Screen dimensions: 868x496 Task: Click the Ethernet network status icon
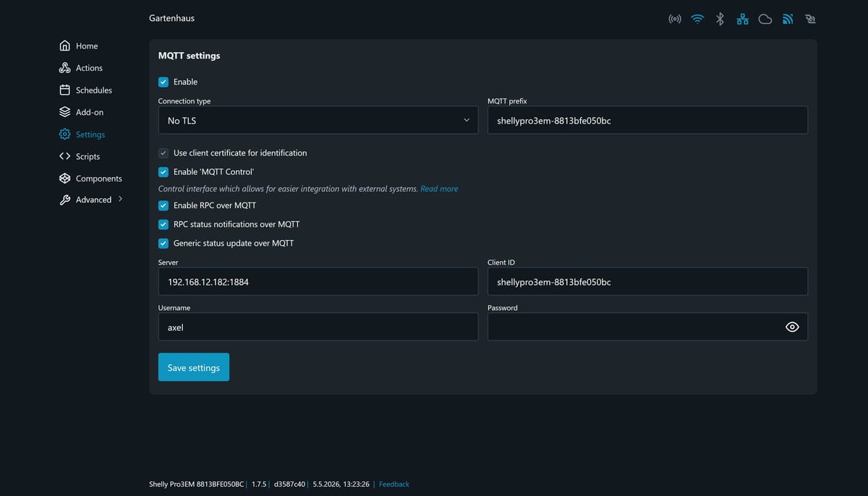tap(743, 20)
